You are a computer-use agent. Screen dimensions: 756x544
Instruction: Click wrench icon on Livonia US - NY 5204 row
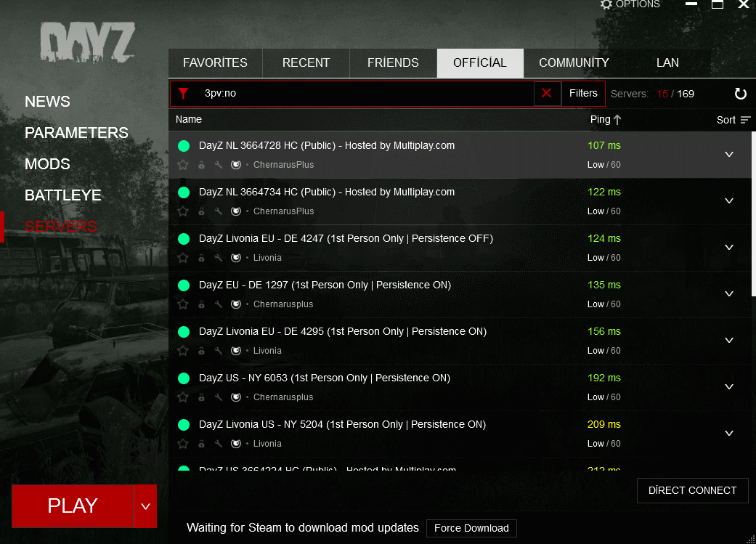[x=219, y=444]
